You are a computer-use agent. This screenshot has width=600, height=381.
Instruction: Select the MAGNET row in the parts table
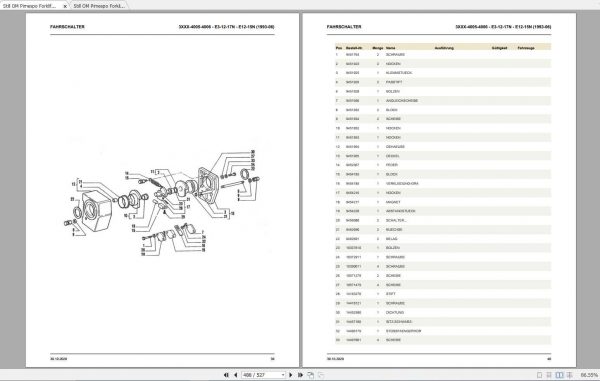click(x=443, y=202)
